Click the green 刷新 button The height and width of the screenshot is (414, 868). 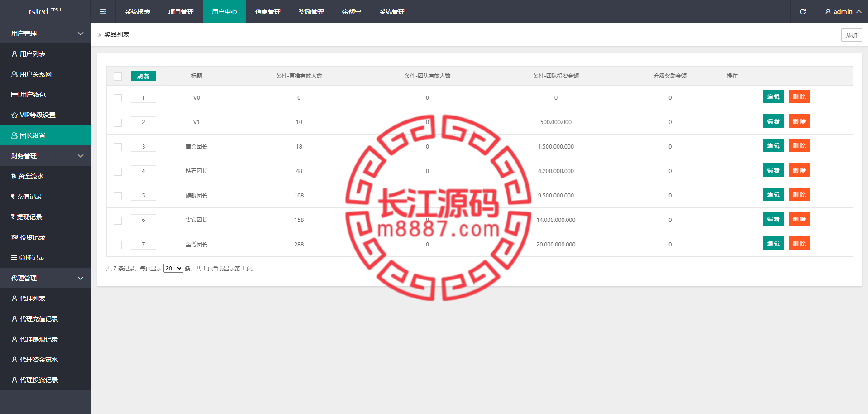(143, 76)
